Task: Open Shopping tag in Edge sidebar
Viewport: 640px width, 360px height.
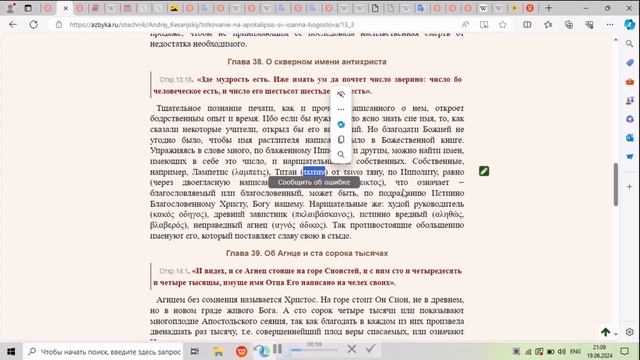Action: tap(629, 63)
